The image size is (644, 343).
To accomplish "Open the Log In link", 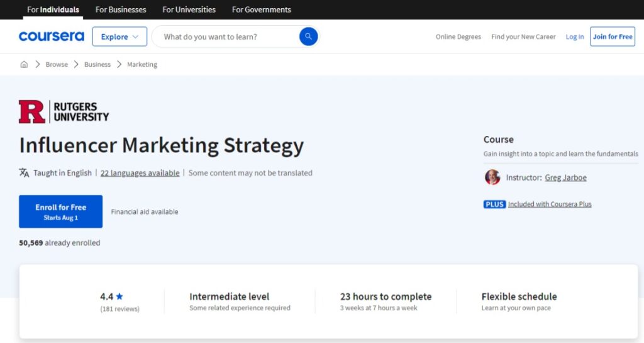I will (575, 37).
